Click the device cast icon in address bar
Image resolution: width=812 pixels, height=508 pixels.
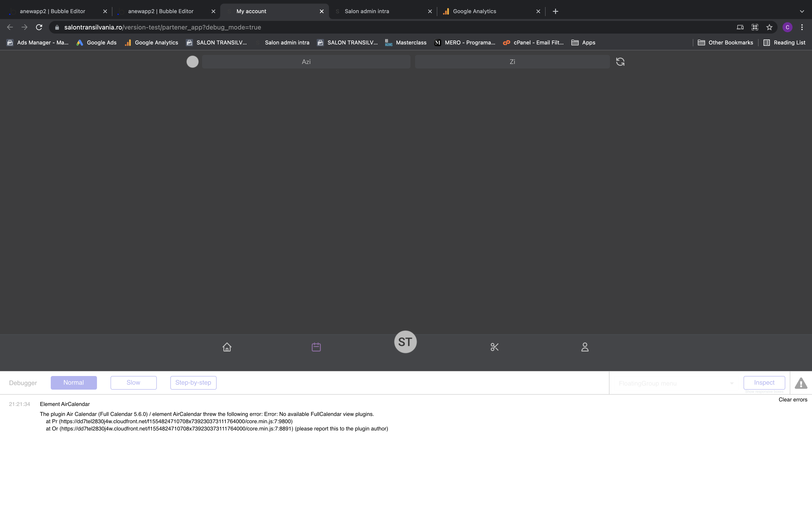[x=740, y=27]
